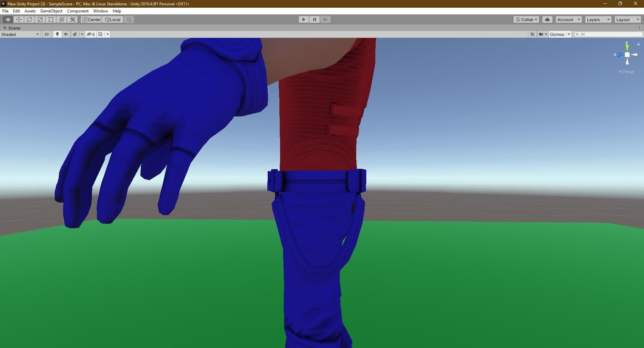Image resolution: width=644 pixels, height=348 pixels.
Task: Toggle hidden objects visibility counter
Action: 91,34
